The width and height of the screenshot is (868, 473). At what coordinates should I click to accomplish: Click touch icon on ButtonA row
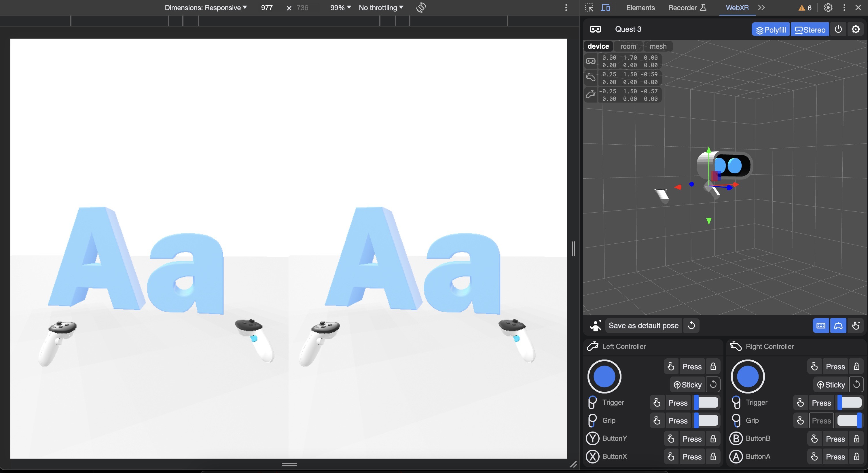814,457
